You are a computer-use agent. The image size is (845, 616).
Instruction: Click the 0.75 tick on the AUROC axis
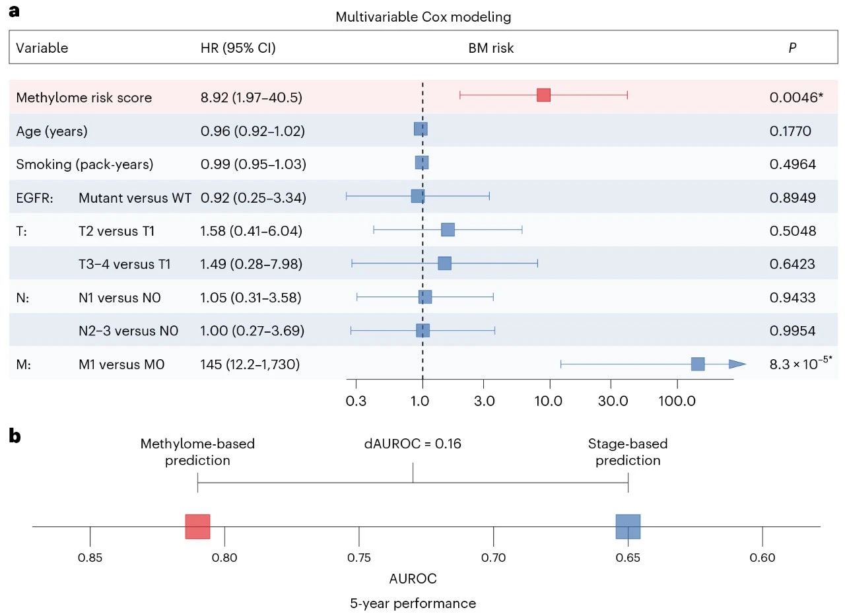[x=358, y=558]
